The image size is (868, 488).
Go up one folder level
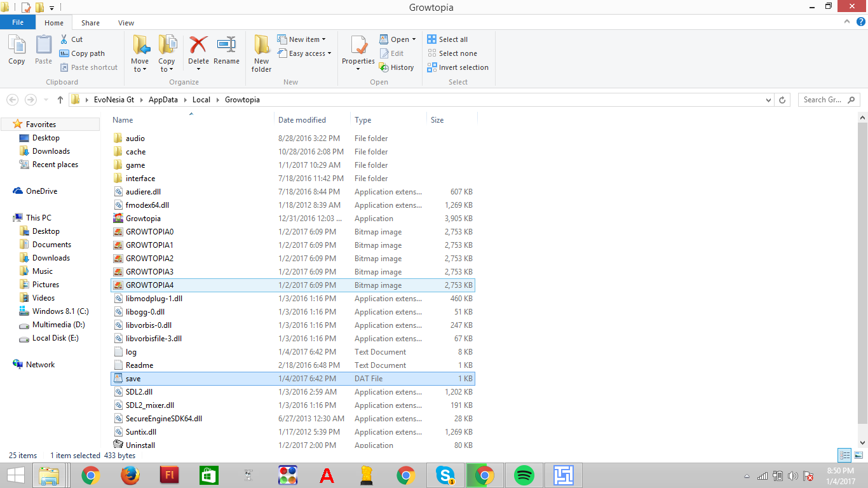click(x=60, y=100)
